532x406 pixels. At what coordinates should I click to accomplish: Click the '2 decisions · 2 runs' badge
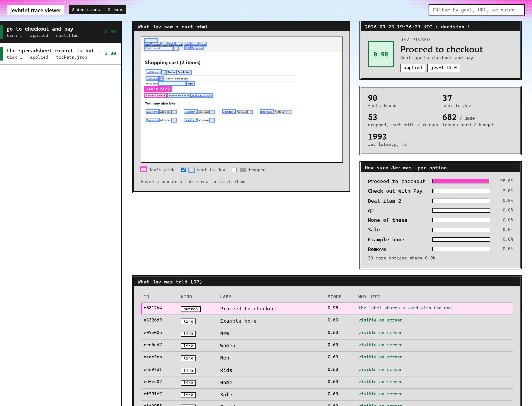pyautogui.click(x=97, y=10)
